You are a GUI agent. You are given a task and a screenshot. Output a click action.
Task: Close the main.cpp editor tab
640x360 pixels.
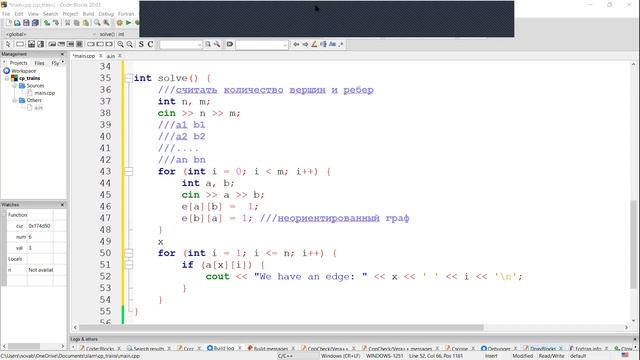pos(100,56)
